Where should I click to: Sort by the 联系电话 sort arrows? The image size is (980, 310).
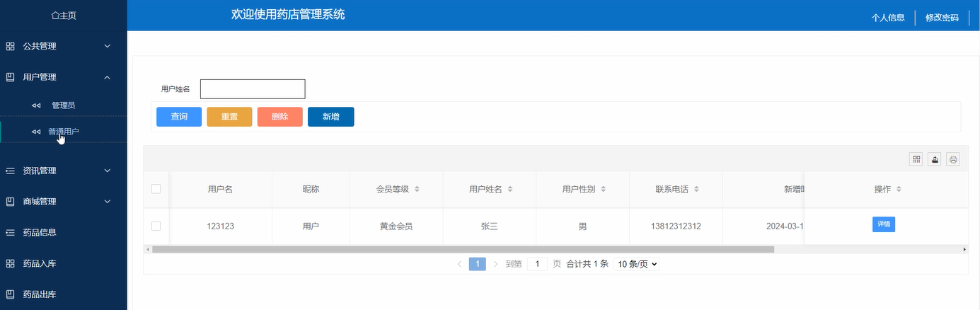click(696, 190)
